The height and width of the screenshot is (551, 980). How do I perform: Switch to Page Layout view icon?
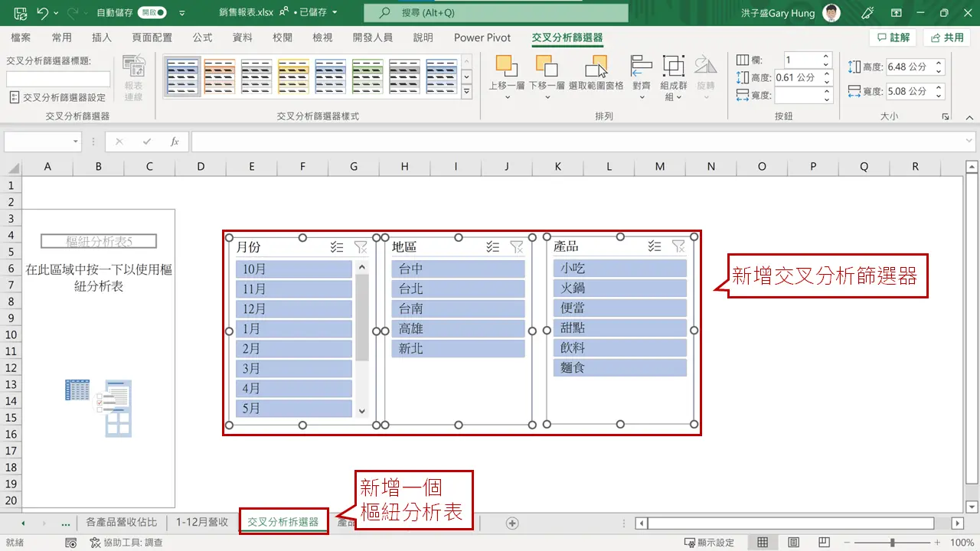coord(792,543)
